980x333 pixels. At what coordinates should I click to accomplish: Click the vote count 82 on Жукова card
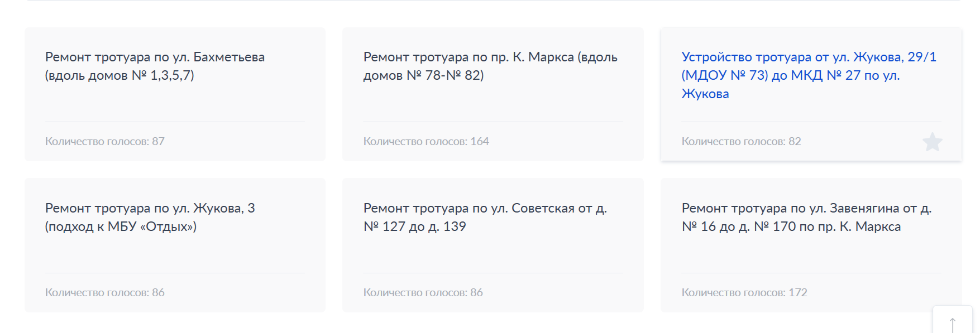[x=740, y=141]
